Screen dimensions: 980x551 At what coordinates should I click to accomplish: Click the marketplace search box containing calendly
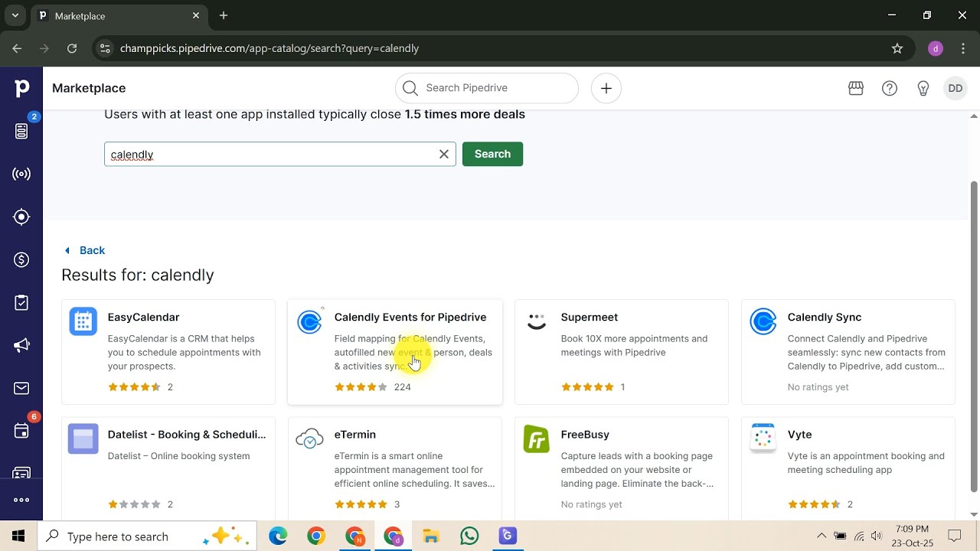pyautogui.click(x=280, y=154)
